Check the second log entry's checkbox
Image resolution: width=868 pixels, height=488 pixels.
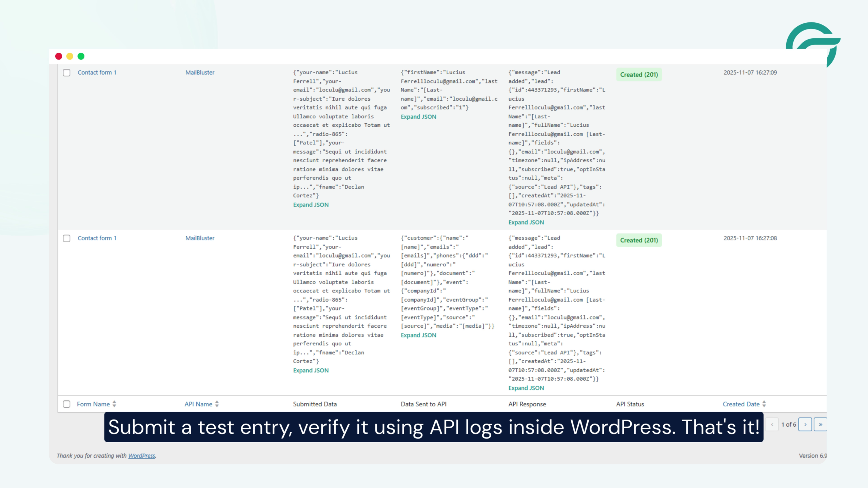point(66,238)
